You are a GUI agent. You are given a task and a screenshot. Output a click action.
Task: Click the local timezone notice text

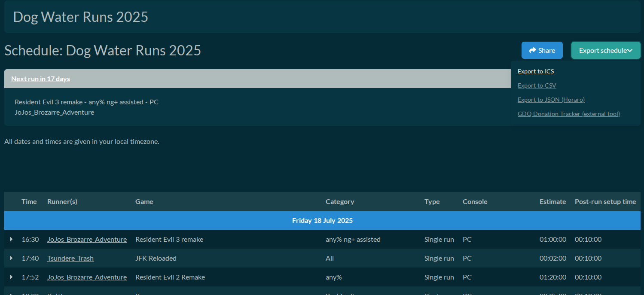[x=82, y=141]
